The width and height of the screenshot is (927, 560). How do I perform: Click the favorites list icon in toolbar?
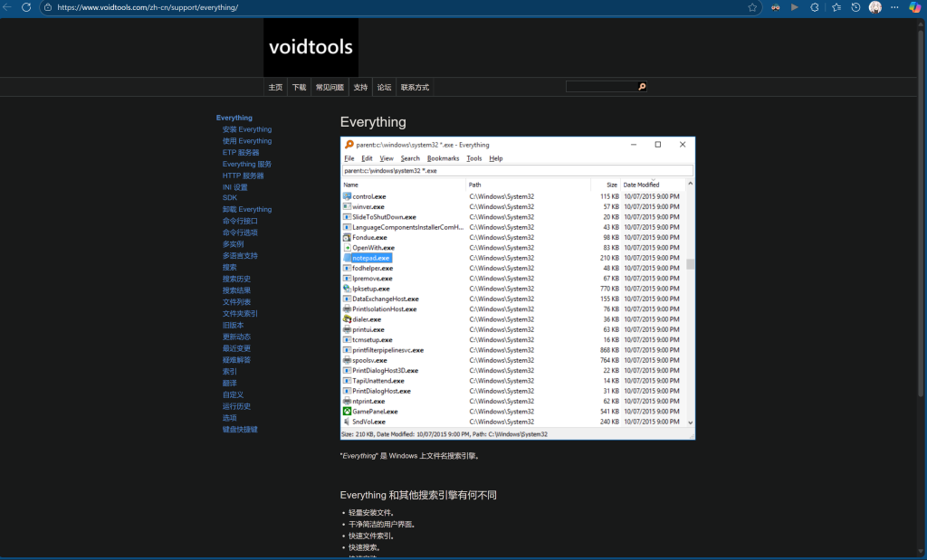point(836,7)
